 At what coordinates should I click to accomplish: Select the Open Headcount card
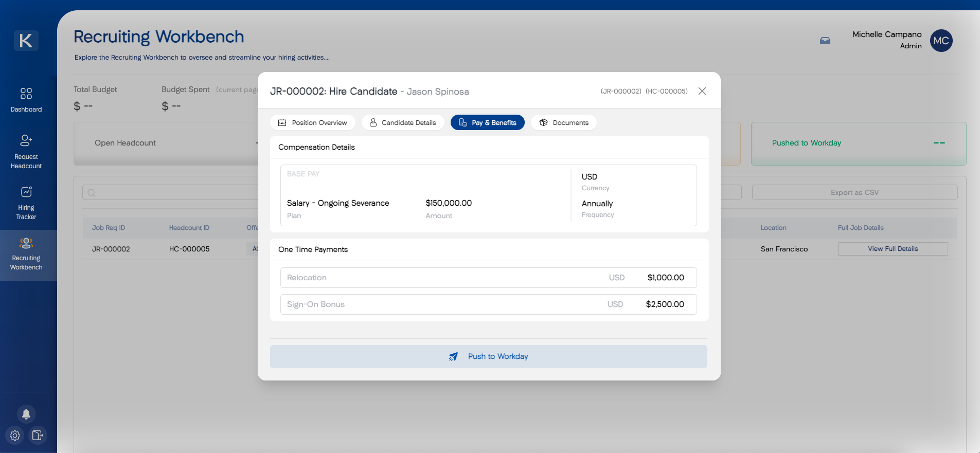(x=166, y=143)
